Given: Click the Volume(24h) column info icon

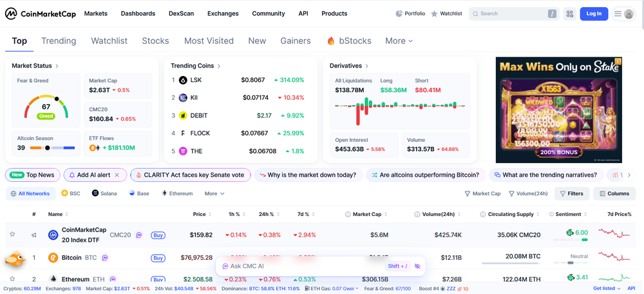Looking at the screenshot, I should 417,214.
